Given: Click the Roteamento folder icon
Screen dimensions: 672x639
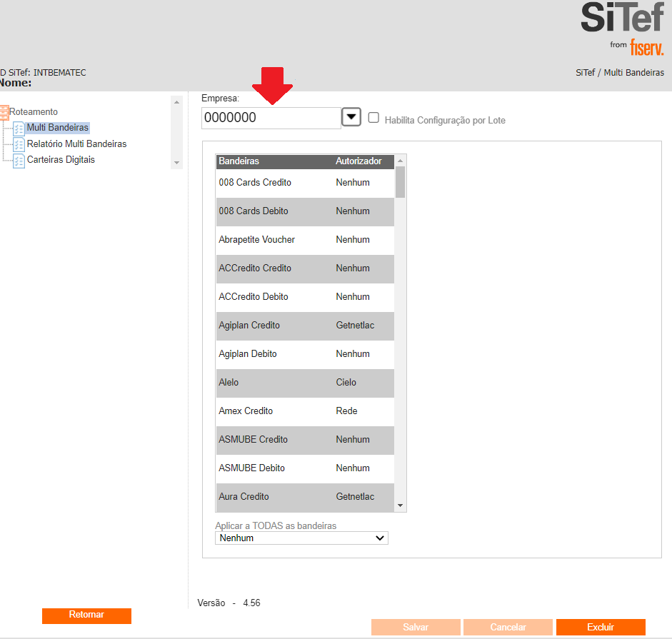Looking at the screenshot, I should [x=6, y=111].
